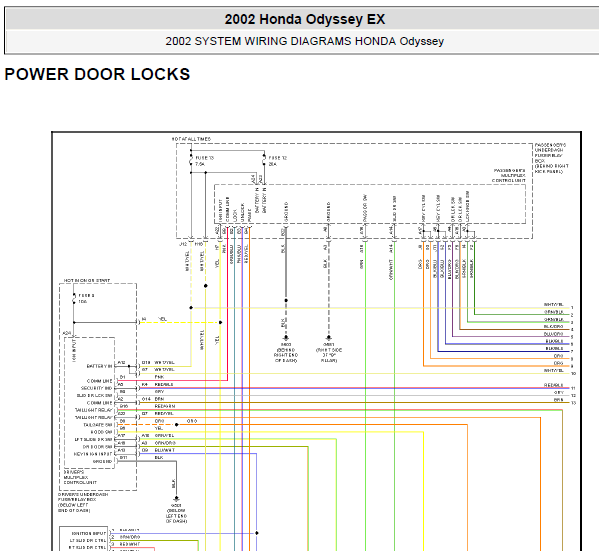Click the 'RED/YEL' wire label at connector Q7
Viewport: 599px width, 551px height.
pyautogui.click(x=164, y=414)
